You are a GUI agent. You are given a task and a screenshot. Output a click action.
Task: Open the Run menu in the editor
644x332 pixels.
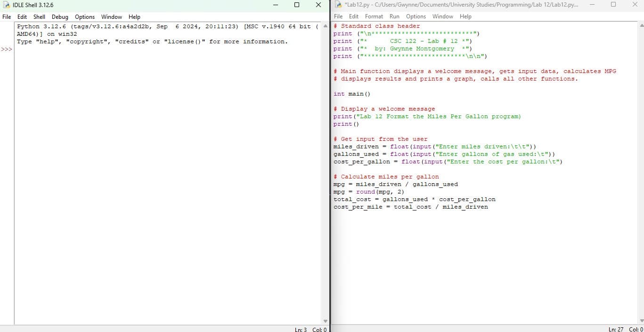pos(394,16)
